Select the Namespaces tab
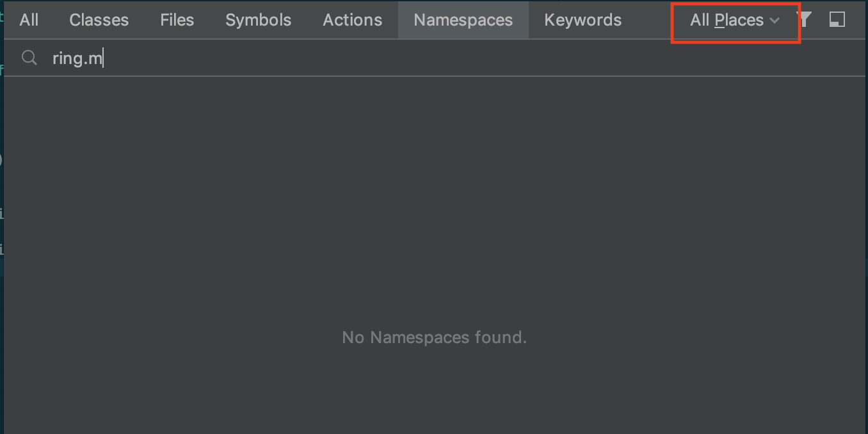Viewport: 868px width, 434px height. (463, 19)
